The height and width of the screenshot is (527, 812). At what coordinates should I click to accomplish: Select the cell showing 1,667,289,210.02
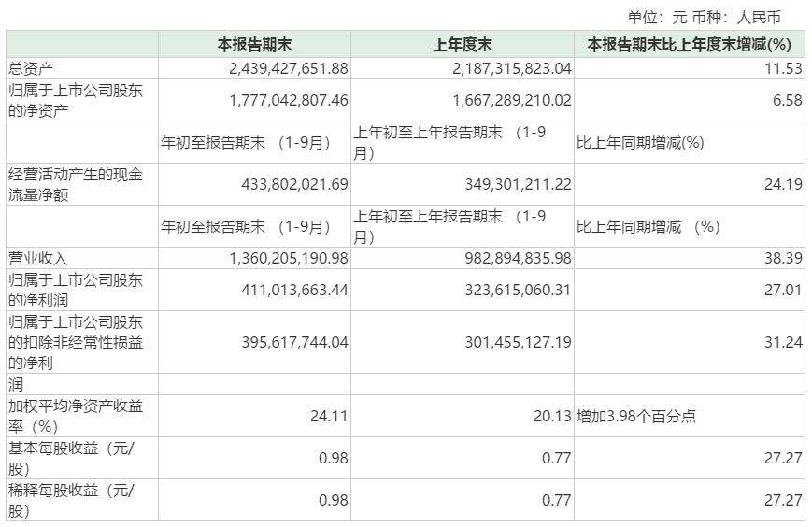[x=510, y=100]
